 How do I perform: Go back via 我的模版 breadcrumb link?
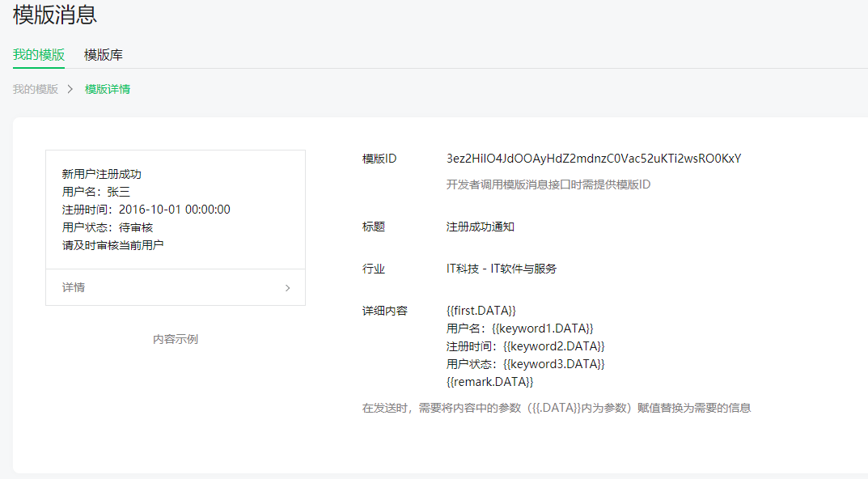pos(36,89)
